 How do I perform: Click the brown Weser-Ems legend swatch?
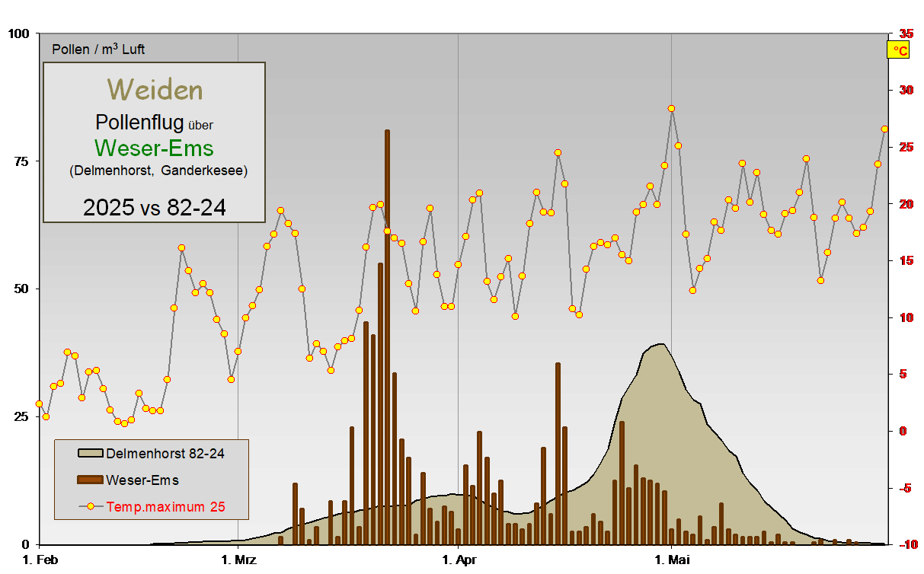(x=91, y=480)
